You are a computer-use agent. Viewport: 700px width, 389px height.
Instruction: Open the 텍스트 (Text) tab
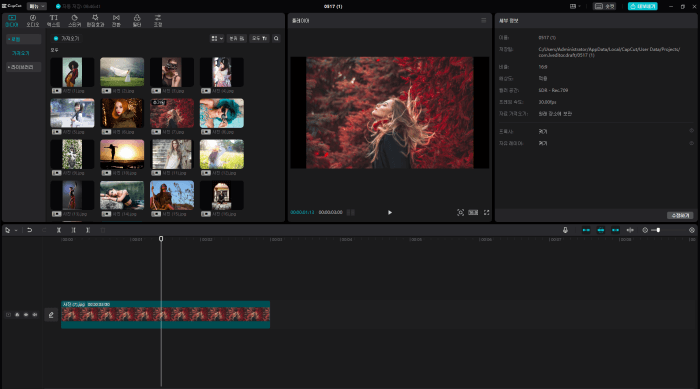coord(54,21)
